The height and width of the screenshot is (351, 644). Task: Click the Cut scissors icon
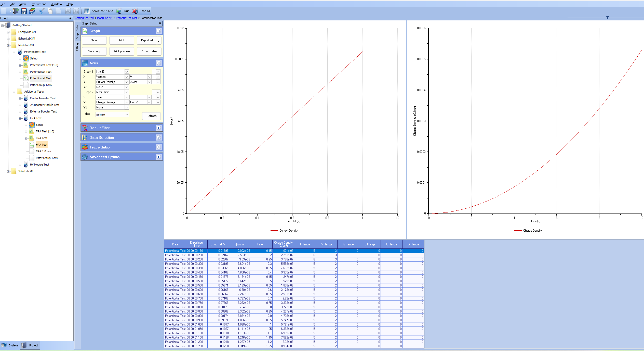(42, 11)
